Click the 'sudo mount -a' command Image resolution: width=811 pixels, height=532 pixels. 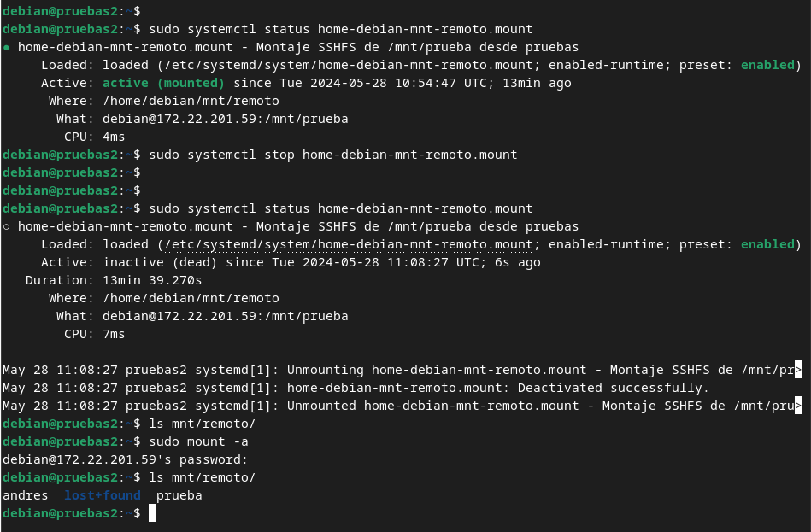pos(198,441)
